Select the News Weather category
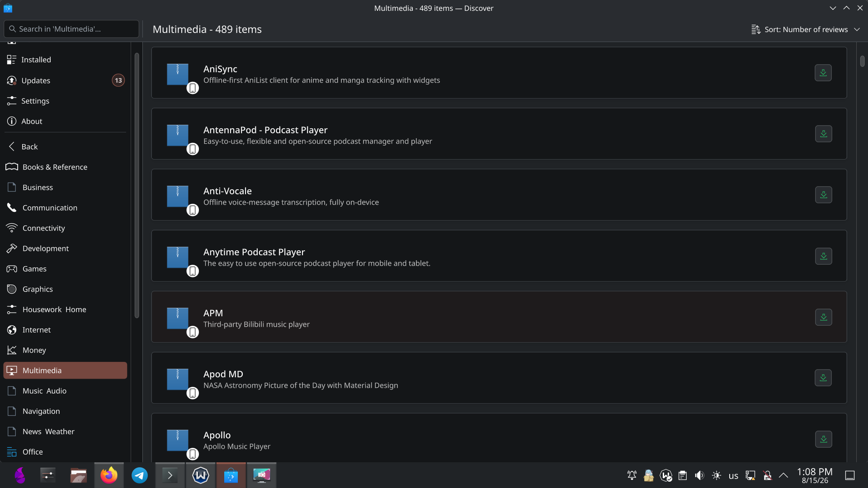Screen dimensions: 868x488 click(x=65, y=431)
